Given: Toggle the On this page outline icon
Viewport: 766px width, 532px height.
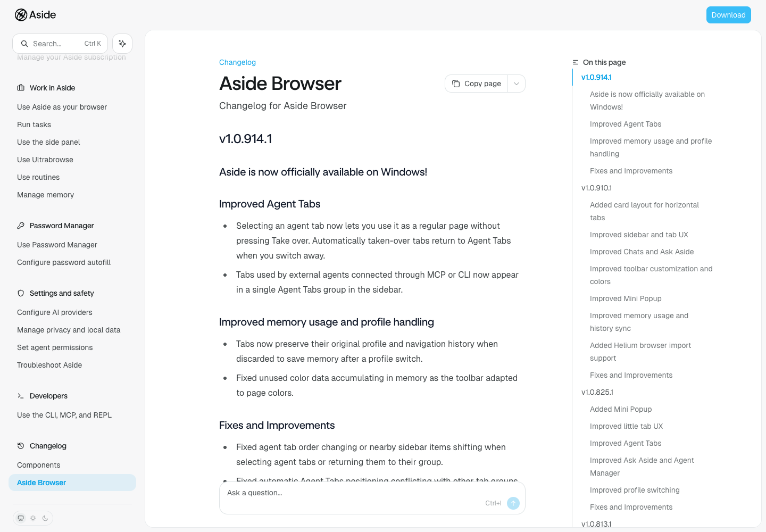Looking at the screenshot, I should 576,62.
